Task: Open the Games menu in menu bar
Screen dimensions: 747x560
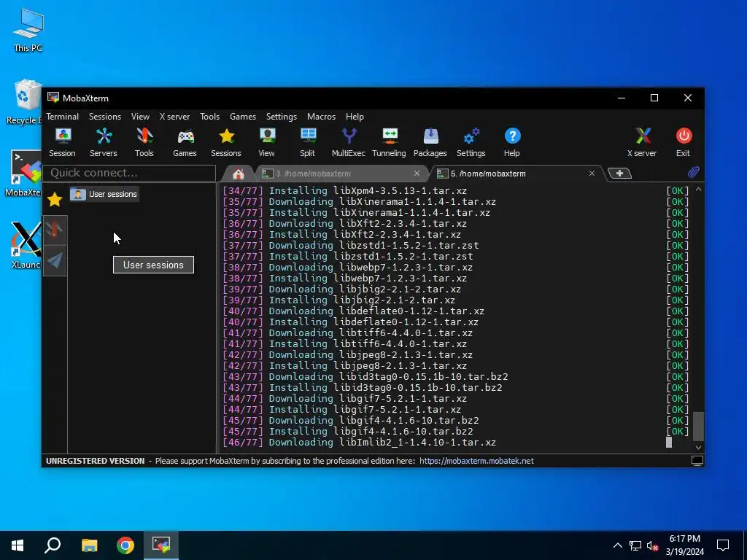Action: pos(243,117)
